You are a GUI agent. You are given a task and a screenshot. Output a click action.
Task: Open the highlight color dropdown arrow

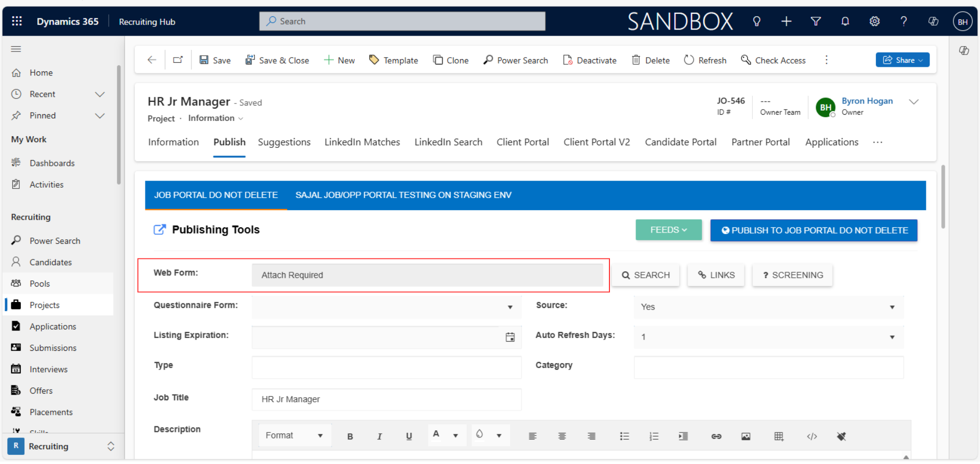[499, 436]
